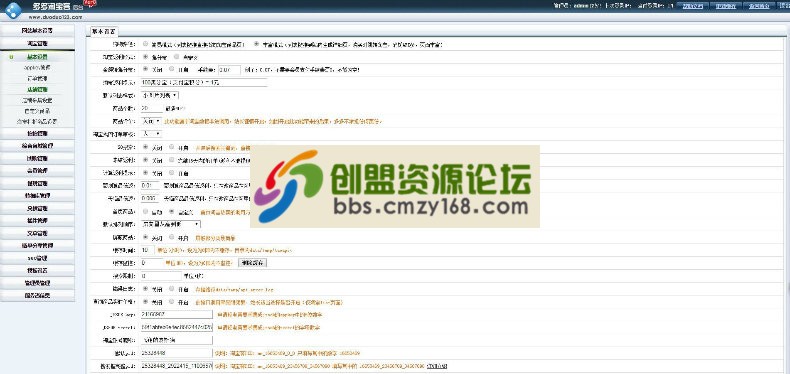This screenshot has width=790, height=374.
Task: Select the green 基本设置 sidebar entry
Action: [37, 57]
